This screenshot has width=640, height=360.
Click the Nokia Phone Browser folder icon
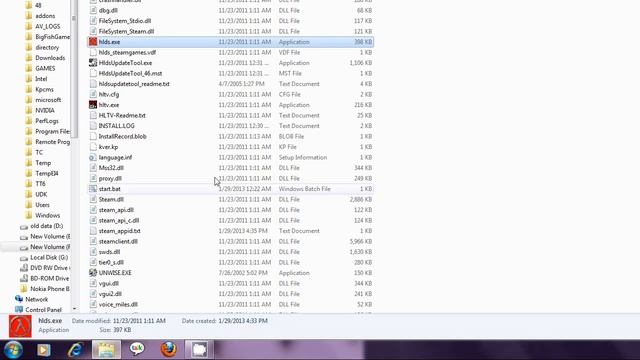pos(24,289)
